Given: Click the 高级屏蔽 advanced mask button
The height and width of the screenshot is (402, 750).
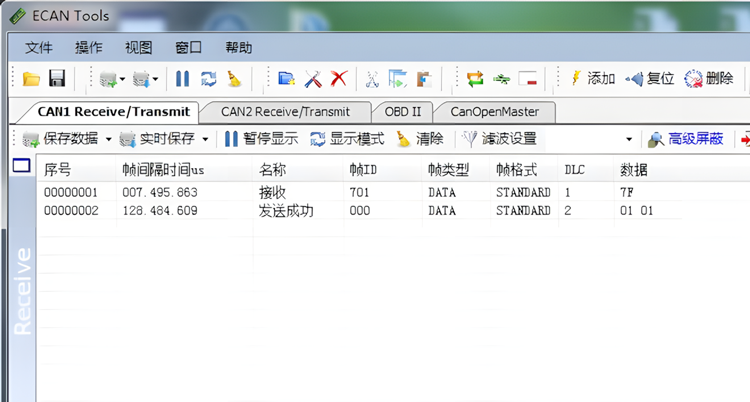Looking at the screenshot, I should 686,139.
